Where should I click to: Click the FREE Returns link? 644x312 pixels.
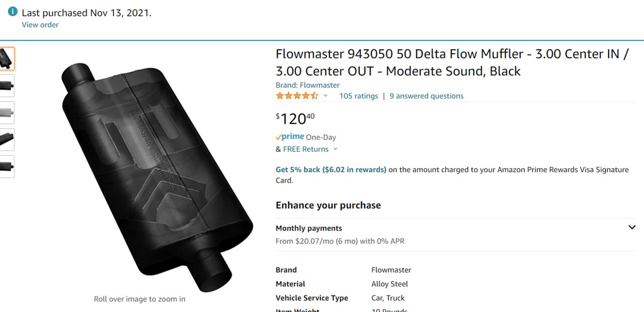306,149
